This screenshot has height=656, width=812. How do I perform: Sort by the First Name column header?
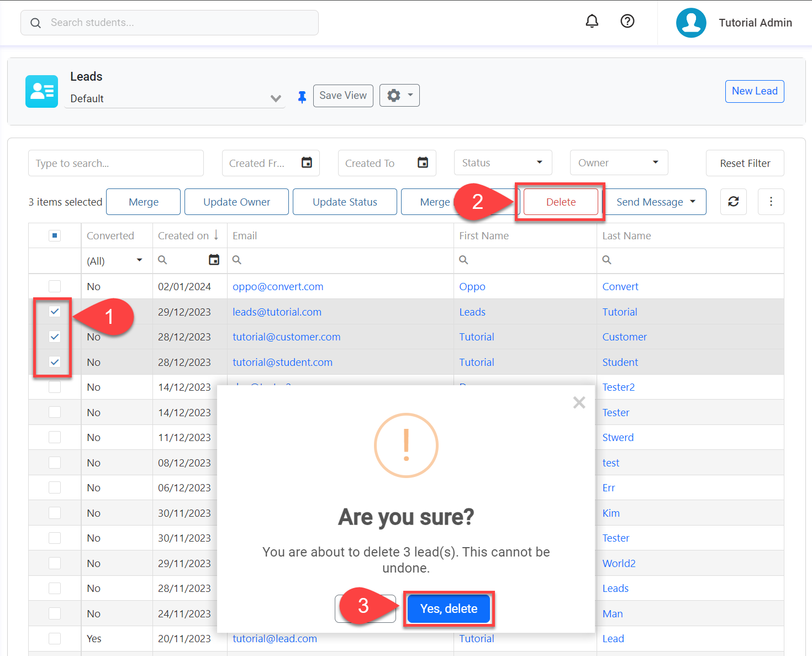click(x=484, y=235)
